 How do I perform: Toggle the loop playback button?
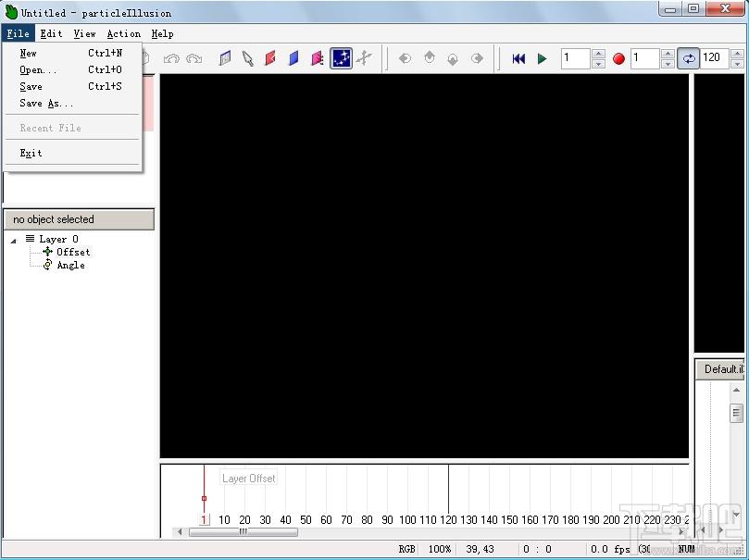(x=688, y=58)
